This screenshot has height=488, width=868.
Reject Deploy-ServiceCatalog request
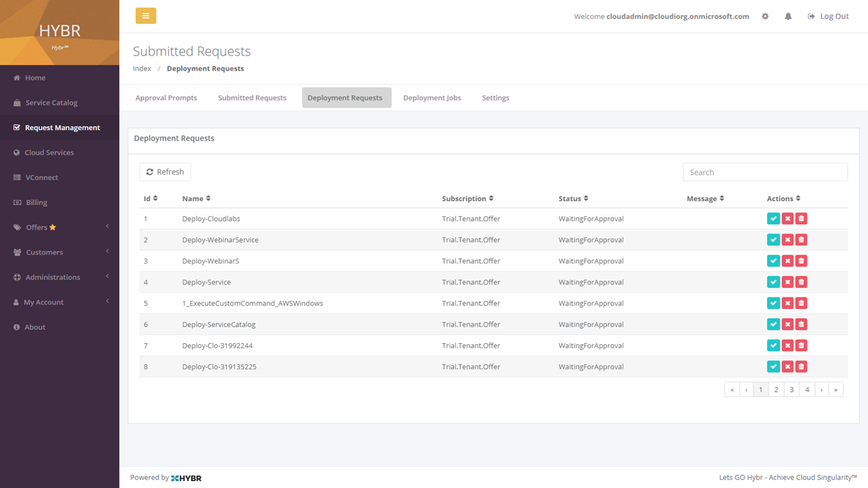(787, 324)
